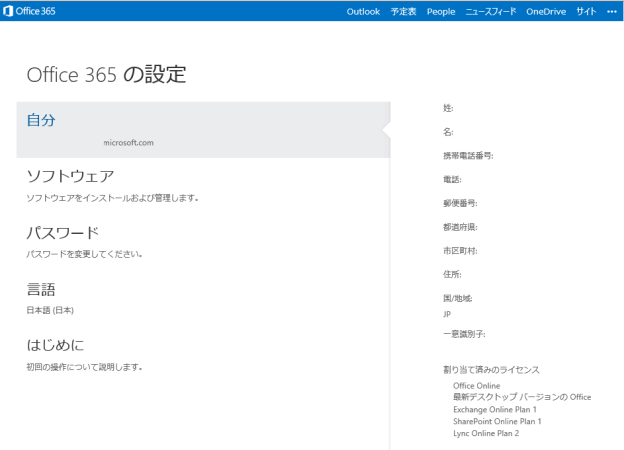Click the 住所: label

[x=452, y=274]
